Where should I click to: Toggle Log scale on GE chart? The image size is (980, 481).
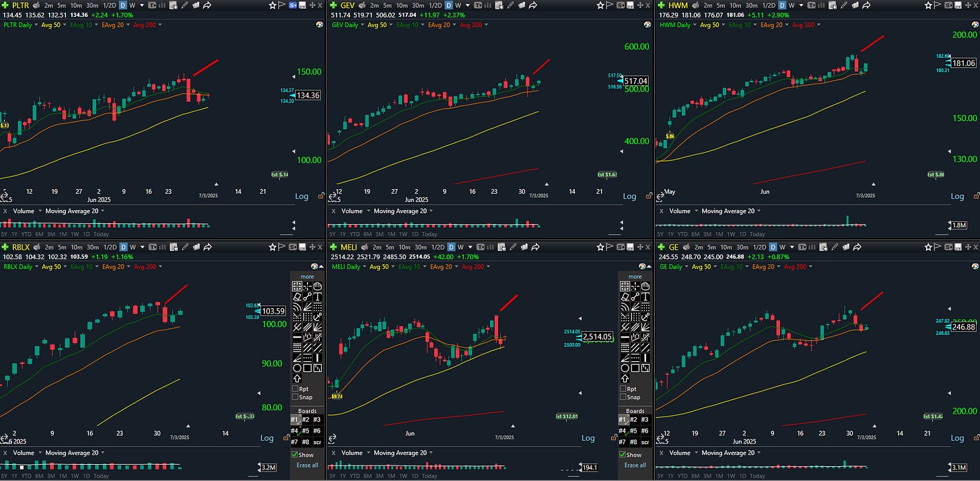click(957, 439)
